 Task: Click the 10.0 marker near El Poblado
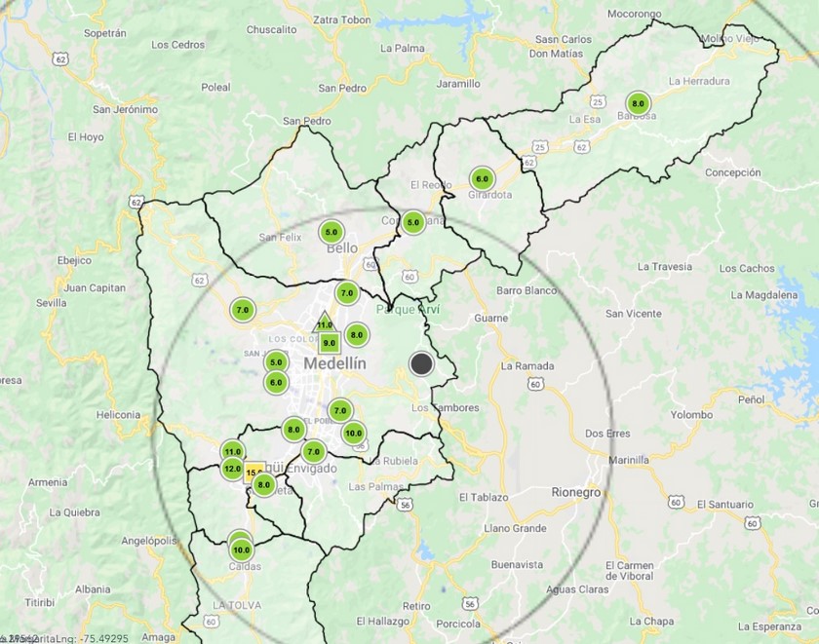[x=353, y=434]
